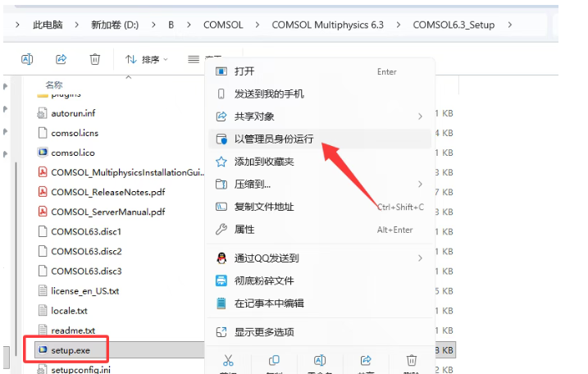Click the B folder in the breadcrumb
588x374 pixels.
click(171, 25)
